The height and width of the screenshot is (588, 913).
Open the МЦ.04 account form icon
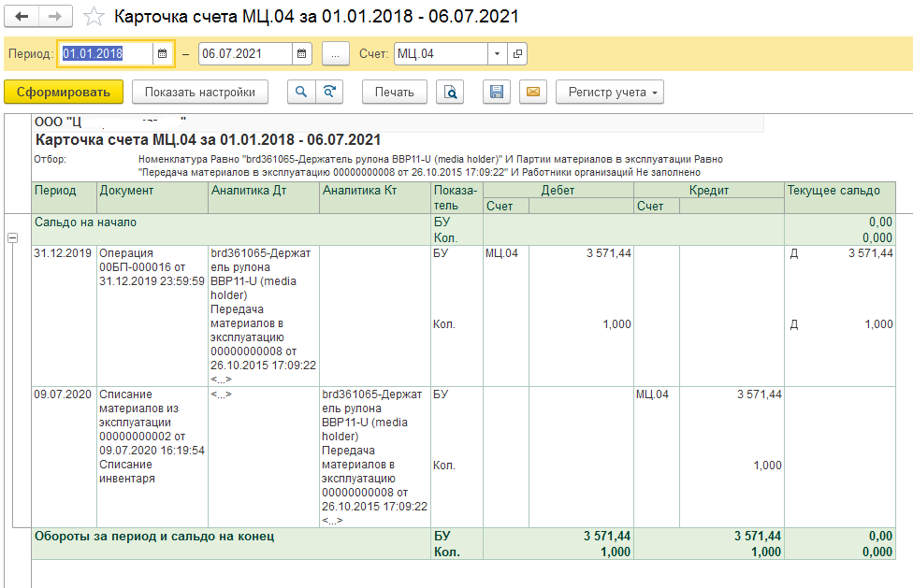click(x=517, y=53)
